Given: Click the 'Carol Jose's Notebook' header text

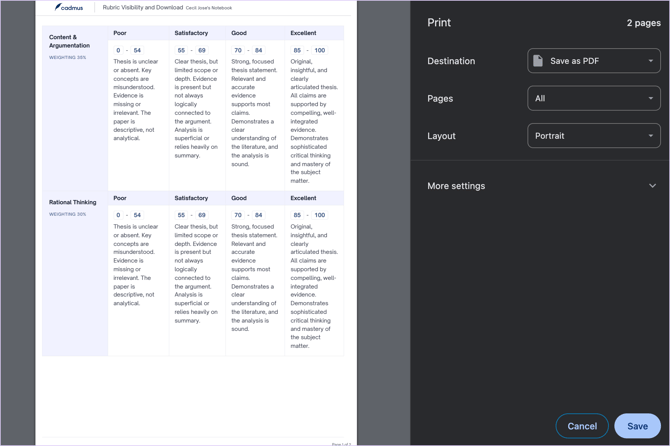Looking at the screenshot, I should (209, 8).
